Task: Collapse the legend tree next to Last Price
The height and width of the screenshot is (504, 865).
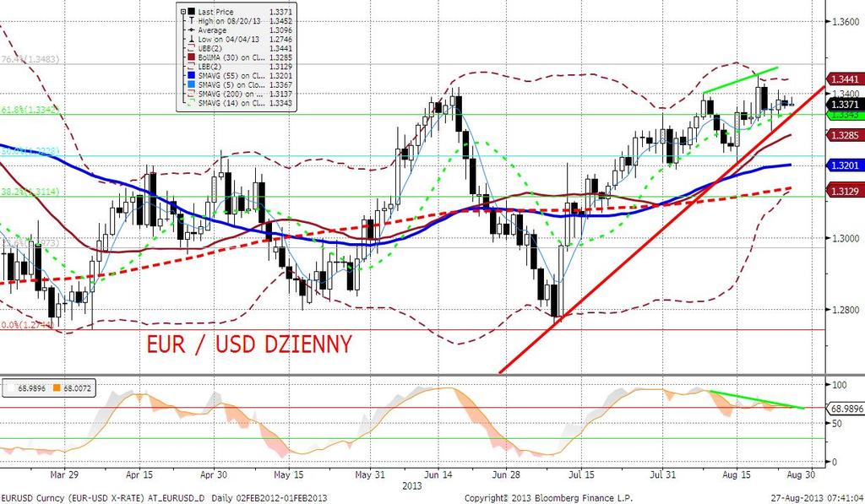Action: 182,12
